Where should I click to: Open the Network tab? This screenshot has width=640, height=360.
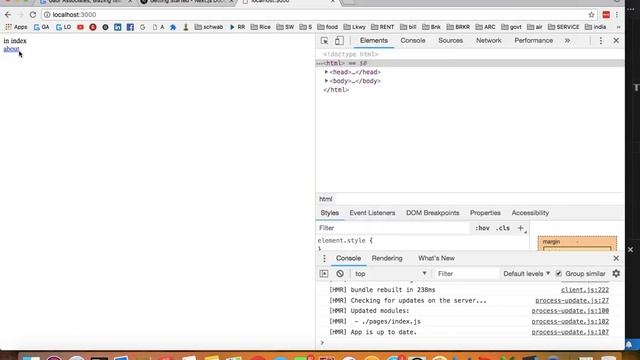click(x=489, y=41)
